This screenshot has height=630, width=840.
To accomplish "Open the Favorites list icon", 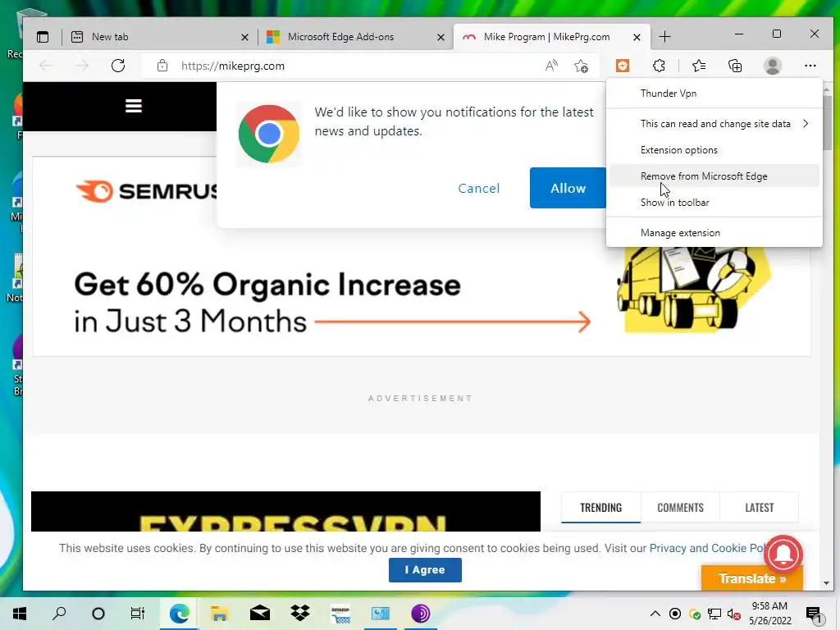I will pyautogui.click(x=699, y=66).
